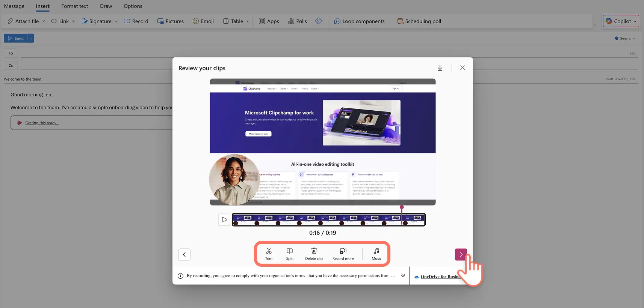Screen dimensions: 644x308
Task: Open the General sensitivity dropdown
Action: (625, 38)
